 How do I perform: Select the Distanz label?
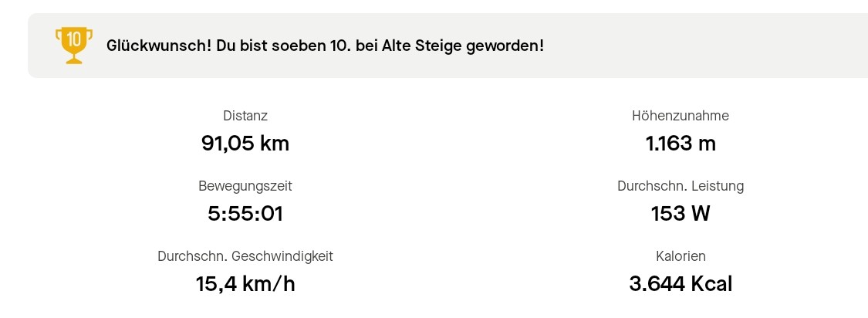click(x=245, y=116)
